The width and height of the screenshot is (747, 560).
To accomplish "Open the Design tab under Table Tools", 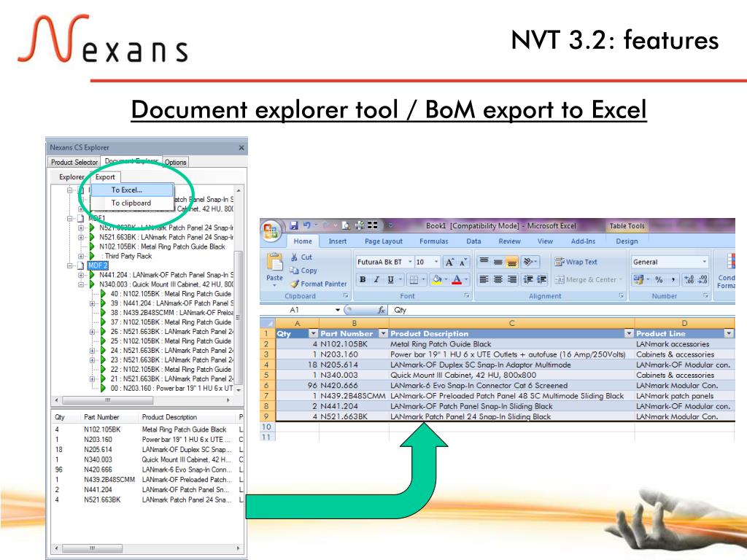I will pyautogui.click(x=627, y=241).
